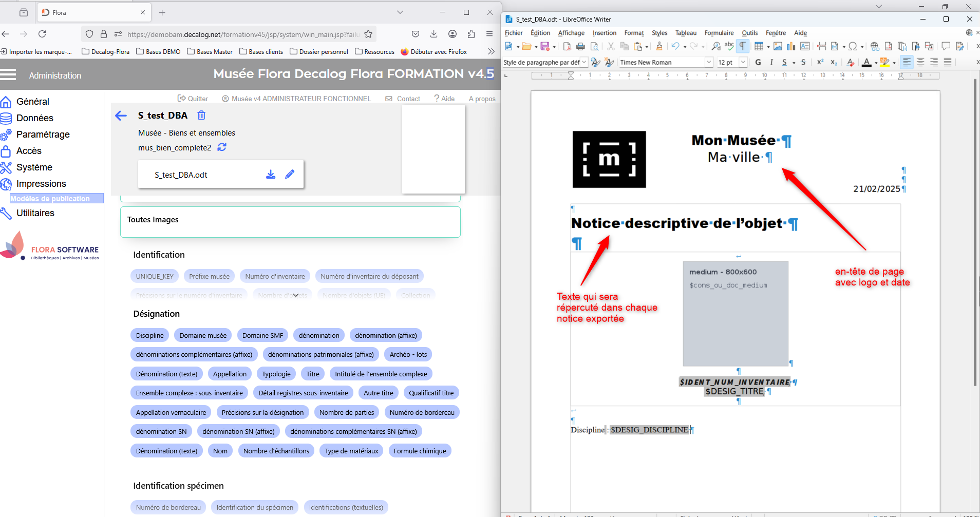Image resolution: width=980 pixels, height=517 pixels.
Task: Toggle bold formatting (G) in Writer
Action: click(758, 62)
